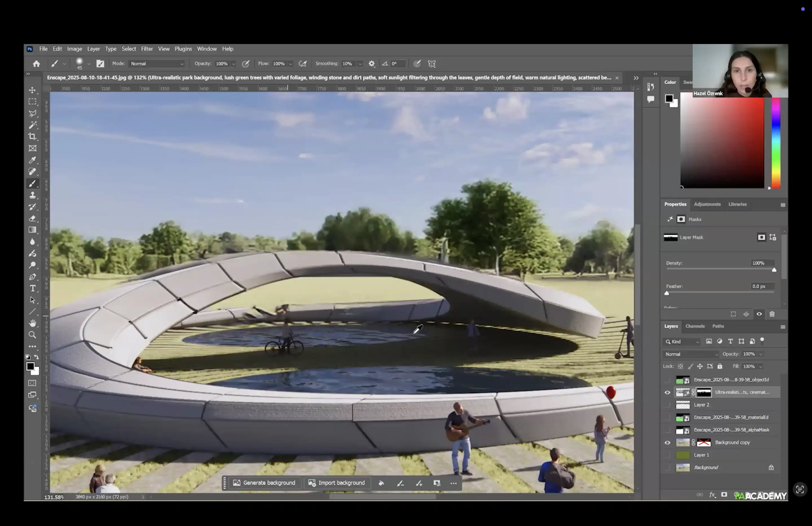The height and width of the screenshot is (526, 812).
Task: Open the File menu
Action: 43,49
